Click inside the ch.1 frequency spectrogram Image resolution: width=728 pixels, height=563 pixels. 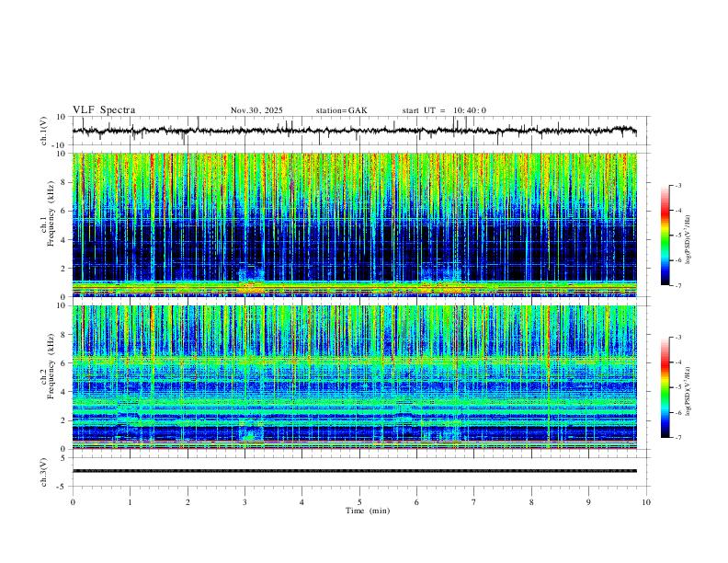click(x=355, y=224)
